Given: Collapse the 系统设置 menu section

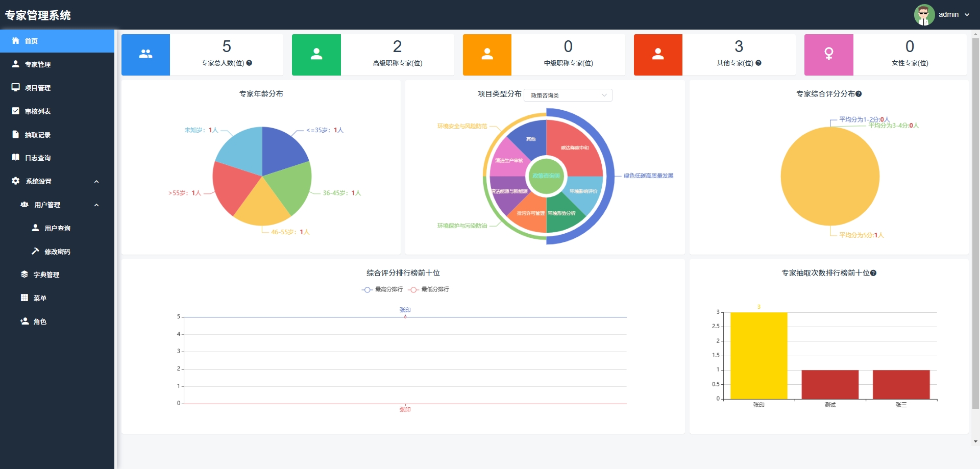Looking at the screenshot, I should click(96, 182).
